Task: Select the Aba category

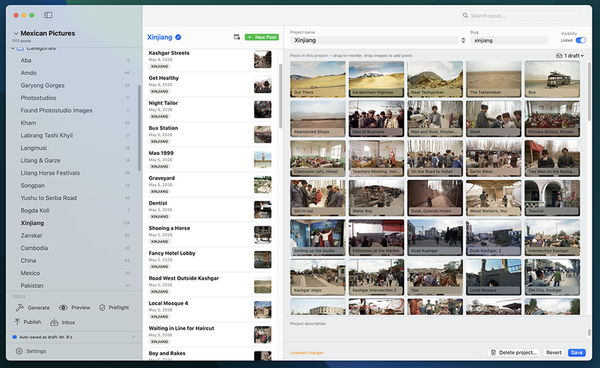Action: click(x=75, y=60)
